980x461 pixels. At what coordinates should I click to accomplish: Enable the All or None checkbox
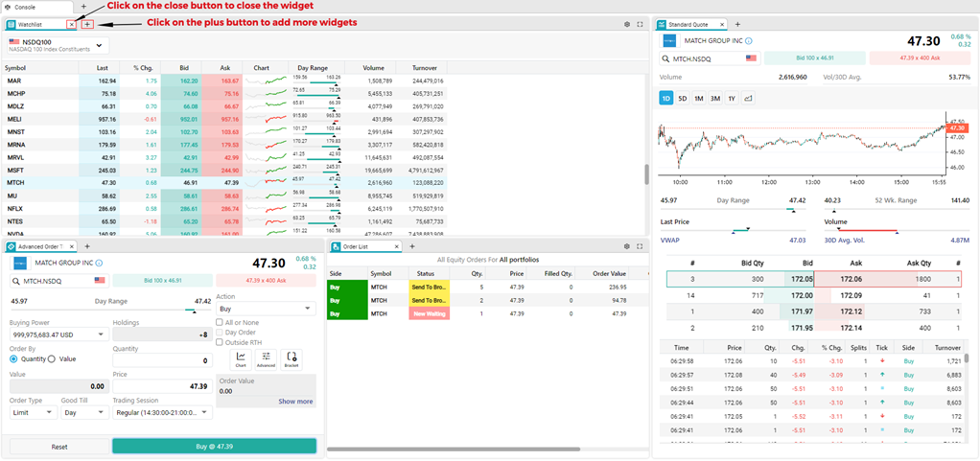[220, 322]
